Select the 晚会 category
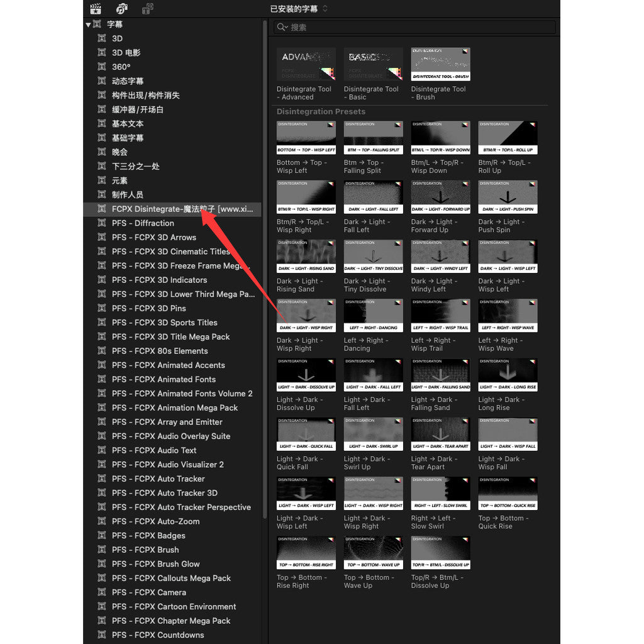Viewport: 644px width, 644px height. pyautogui.click(x=172, y=152)
